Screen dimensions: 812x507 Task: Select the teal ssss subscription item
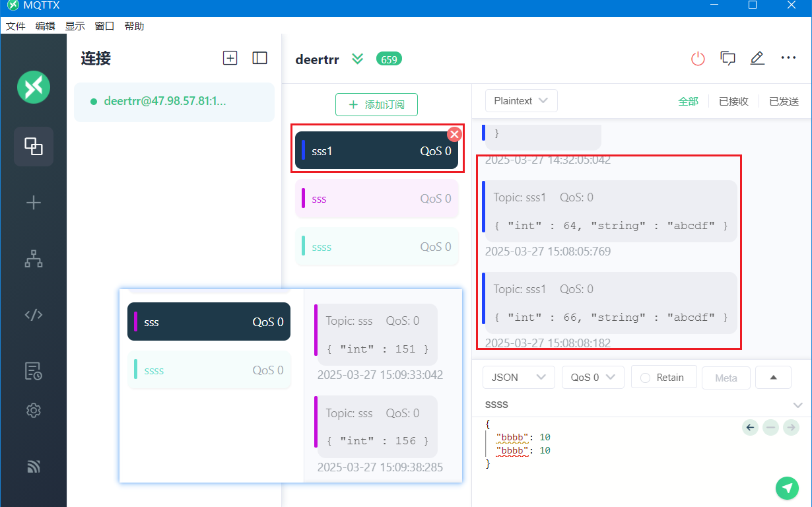376,247
